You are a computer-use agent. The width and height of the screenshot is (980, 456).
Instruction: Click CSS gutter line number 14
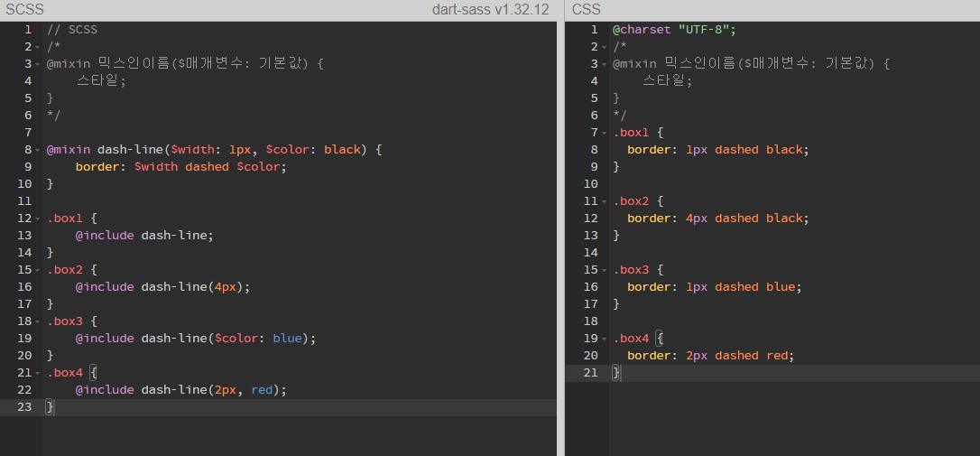[591, 253]
